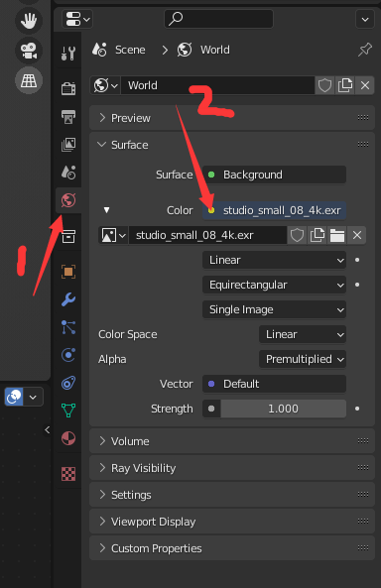
Task: Click the Vector Default socket button
Action: click(x=274, y=384)
